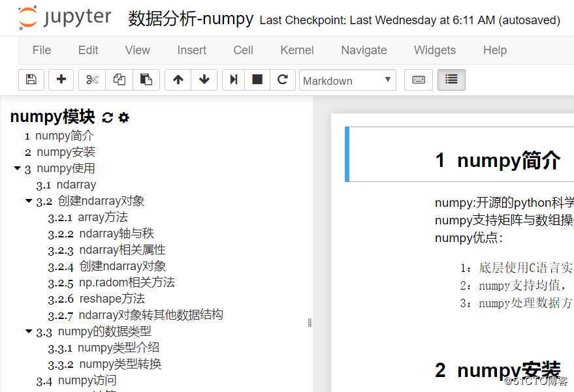This screenshot has height=392, width=574.
Task: Open the command palette keyboard icon
Action: (419, 80)
